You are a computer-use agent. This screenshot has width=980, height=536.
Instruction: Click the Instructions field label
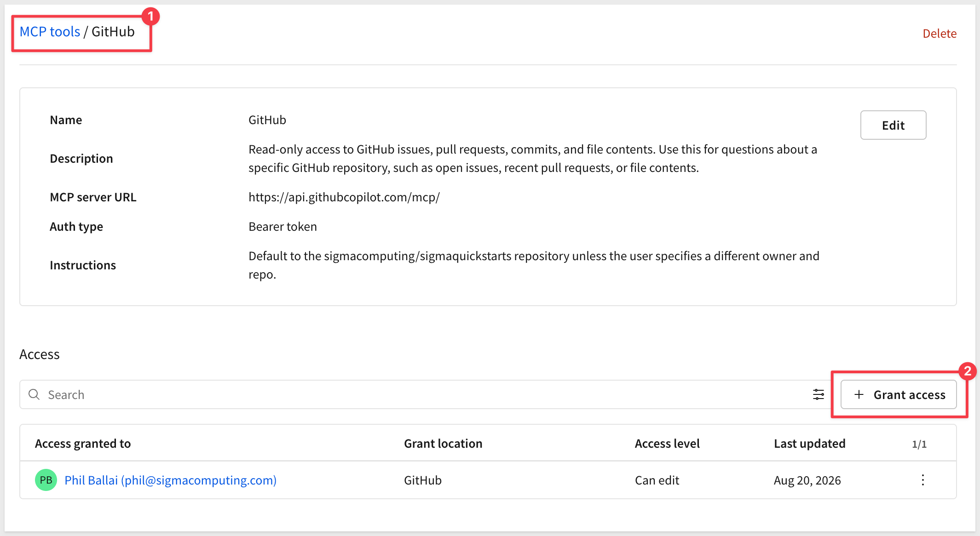click(x=83, y=265)
